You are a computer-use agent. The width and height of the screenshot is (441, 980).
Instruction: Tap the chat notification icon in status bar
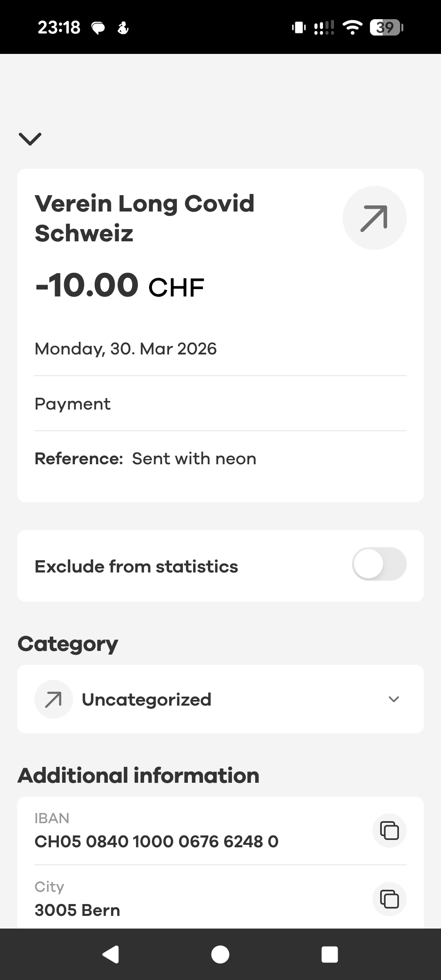coord(98,28)
